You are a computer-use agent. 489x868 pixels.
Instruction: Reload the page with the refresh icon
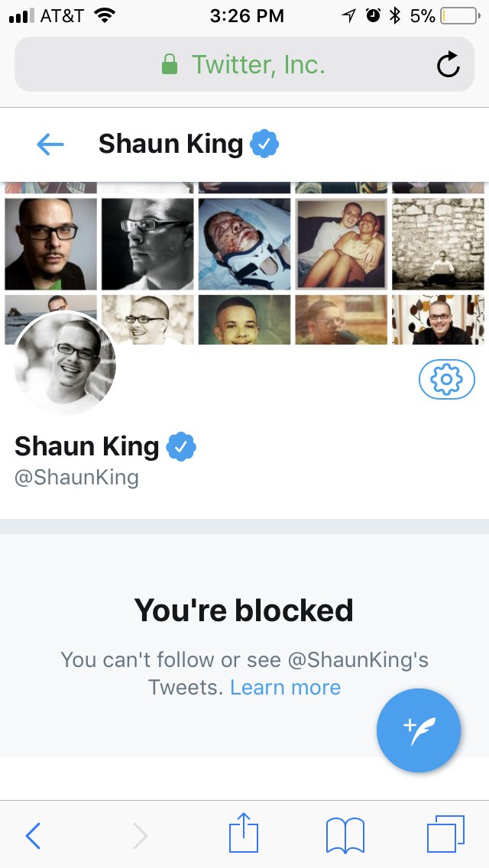coord(448,64)
